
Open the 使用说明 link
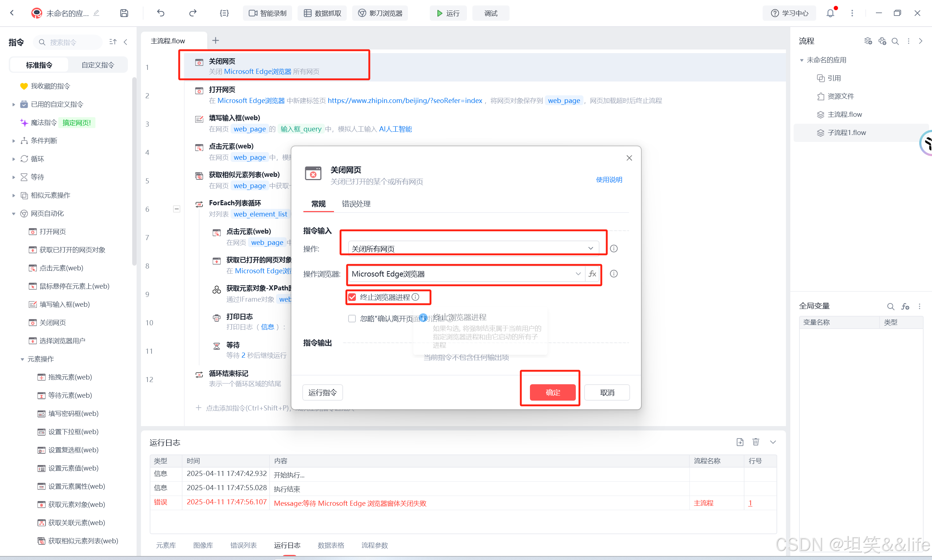(609, 180)
